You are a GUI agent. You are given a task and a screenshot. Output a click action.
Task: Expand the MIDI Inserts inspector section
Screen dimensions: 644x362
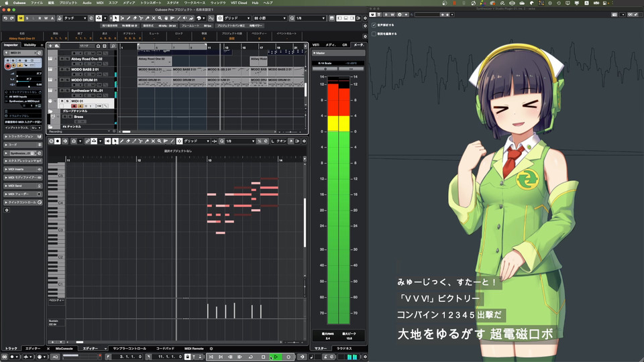coord(23,169)
